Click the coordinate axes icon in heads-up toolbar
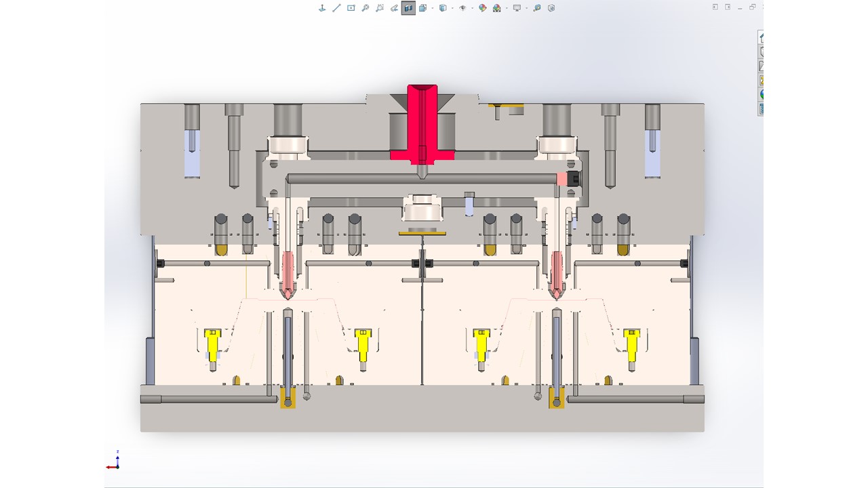The width and height of the screenshot is (868, 488). (x=322, y=8)
